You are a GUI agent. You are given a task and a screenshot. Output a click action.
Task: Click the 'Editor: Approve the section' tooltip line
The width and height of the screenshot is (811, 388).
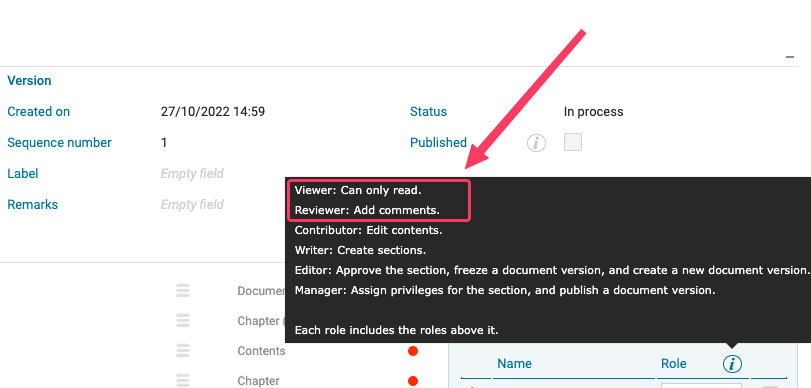tap(551, 271)
